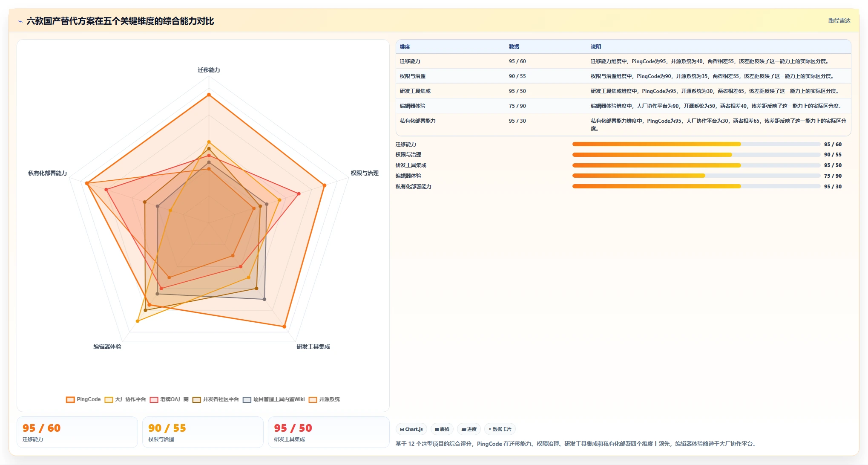868x465 pixels.
Task: Click table value 90 / 55
Action: (x=517, y=76)
